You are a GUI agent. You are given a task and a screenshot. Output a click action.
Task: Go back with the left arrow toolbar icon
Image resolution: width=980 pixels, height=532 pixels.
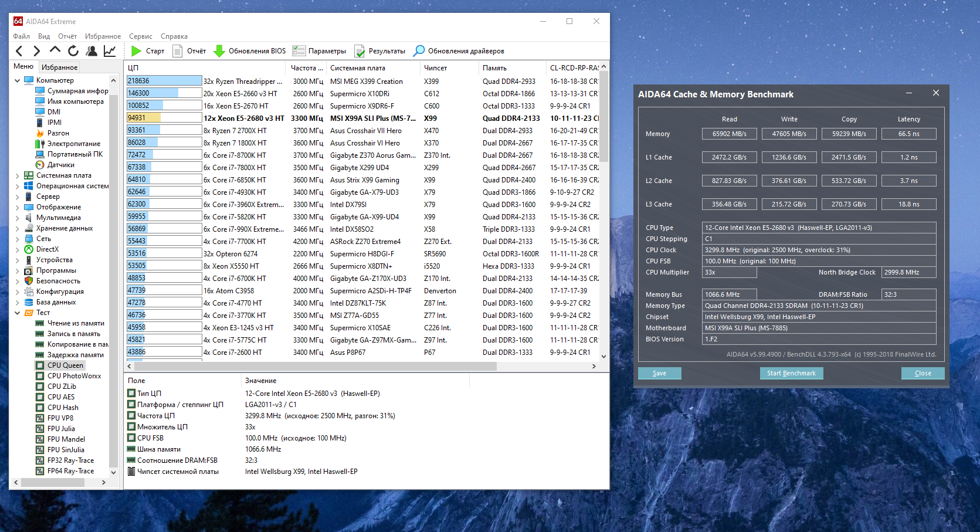[19, 51]
